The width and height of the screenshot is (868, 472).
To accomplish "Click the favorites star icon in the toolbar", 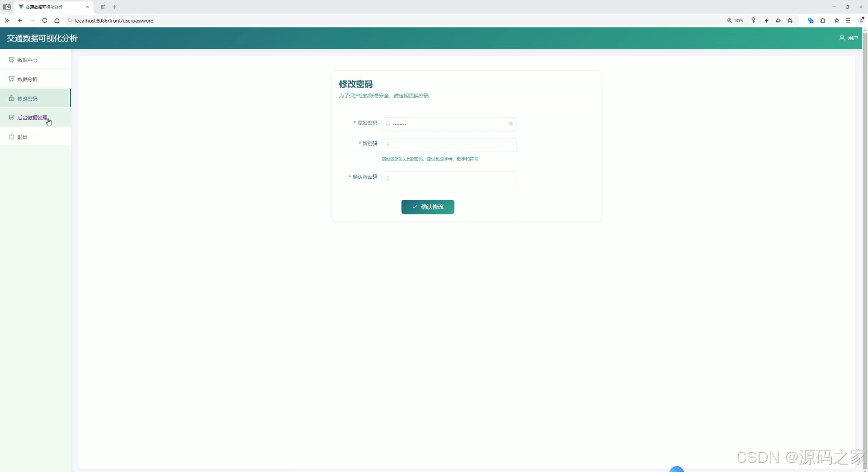I will click(x=837, y=21).
